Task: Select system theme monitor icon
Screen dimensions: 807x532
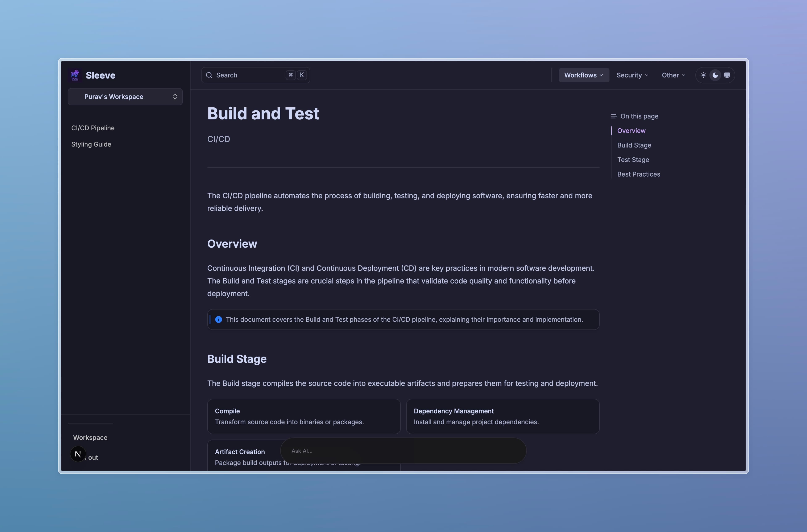Action: coord(727,75)
